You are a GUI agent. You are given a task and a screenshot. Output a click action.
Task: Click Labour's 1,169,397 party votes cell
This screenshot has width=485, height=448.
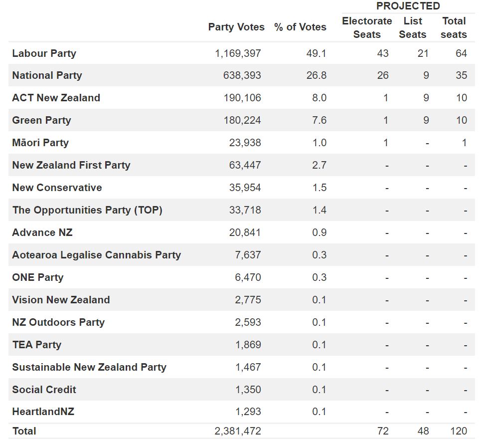click(x=238, y=53)
